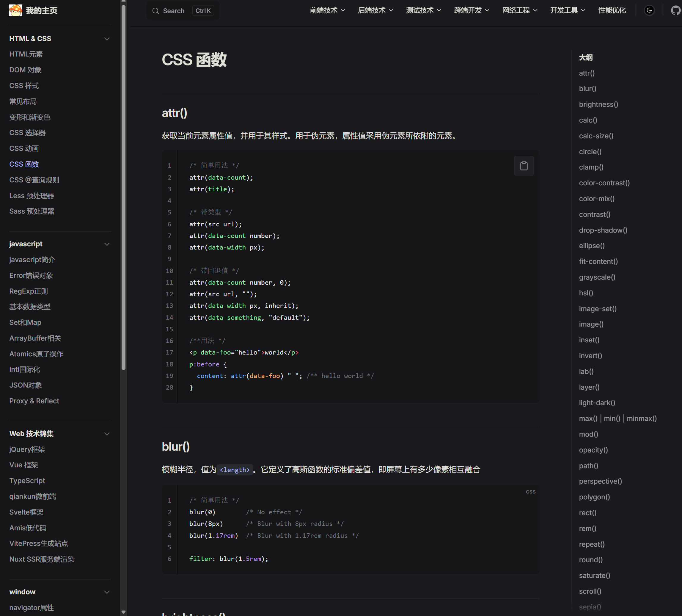The image size is (682, 616).
Task: Open navigator属性 sidebar page
Action: [x=32, y=608]
